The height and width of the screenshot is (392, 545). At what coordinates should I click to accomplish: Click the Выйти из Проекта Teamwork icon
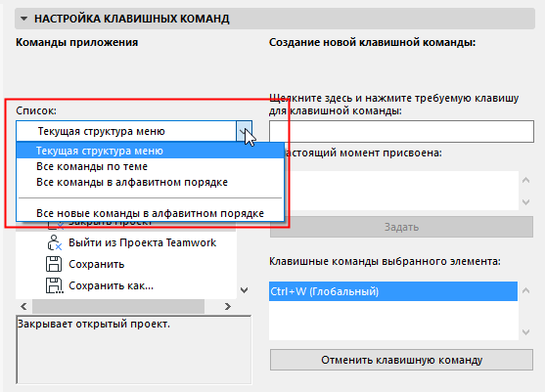54,242
